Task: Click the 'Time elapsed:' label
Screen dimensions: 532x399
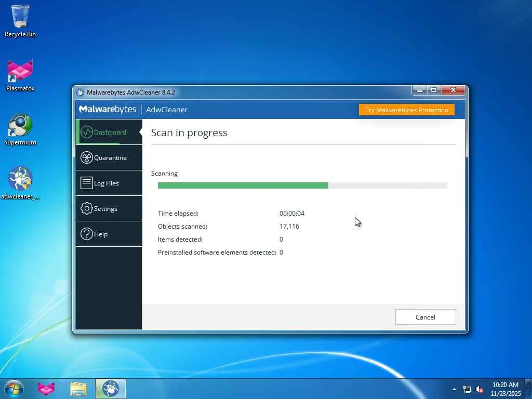Action: (178, 214)
